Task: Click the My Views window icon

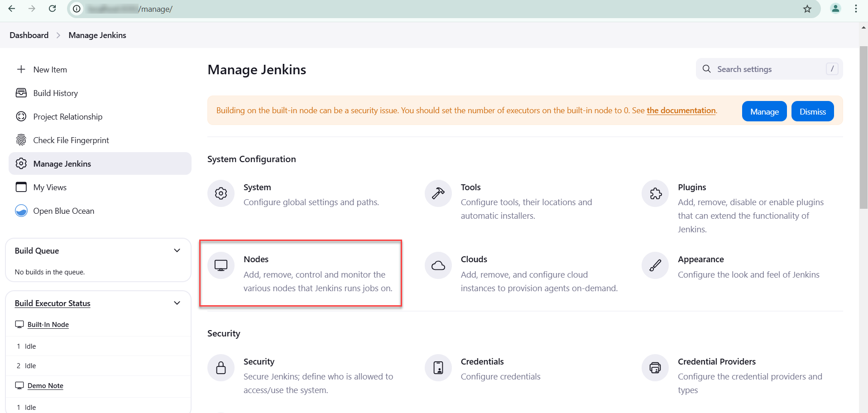Action: pos(21,187)
